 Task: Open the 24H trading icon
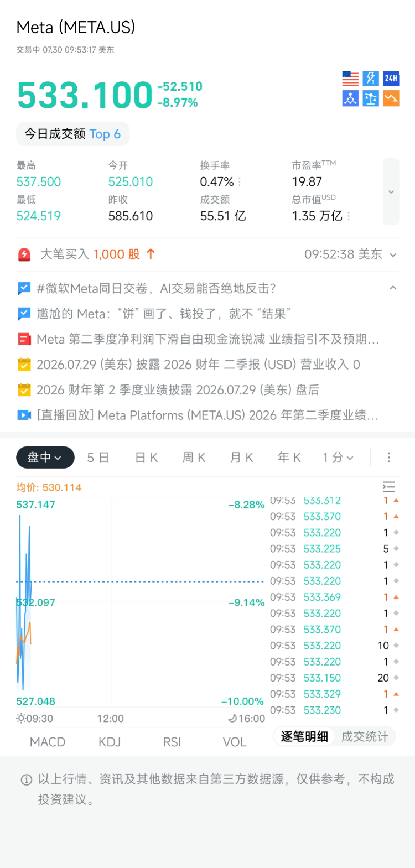(391, 79)
